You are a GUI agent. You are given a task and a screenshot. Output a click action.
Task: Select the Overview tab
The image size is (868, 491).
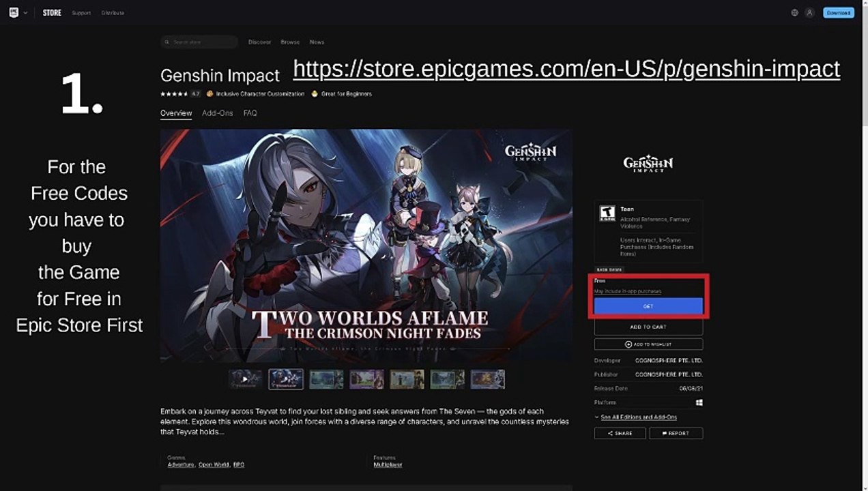coord(176,113)
